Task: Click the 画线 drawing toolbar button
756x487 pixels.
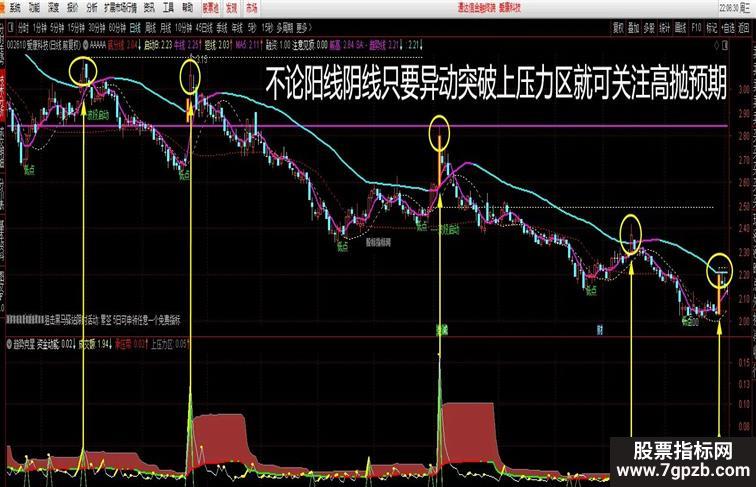Action: (680, 28)
